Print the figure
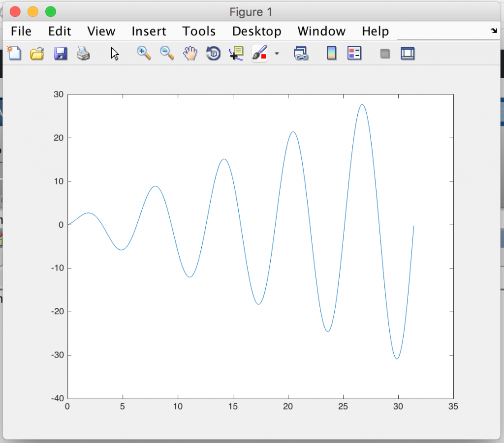Screen dimensions: 504x443 point(84,54)
